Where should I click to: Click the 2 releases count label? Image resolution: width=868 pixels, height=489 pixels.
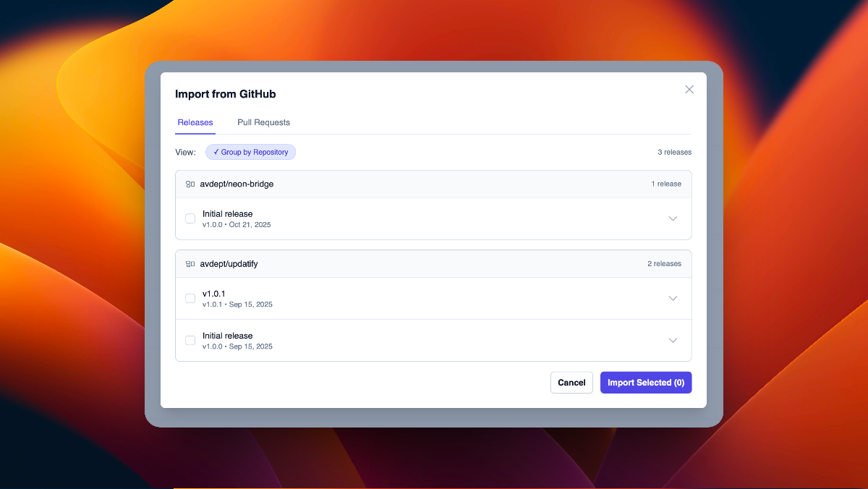pyautogui.click(x=664, y=264)
